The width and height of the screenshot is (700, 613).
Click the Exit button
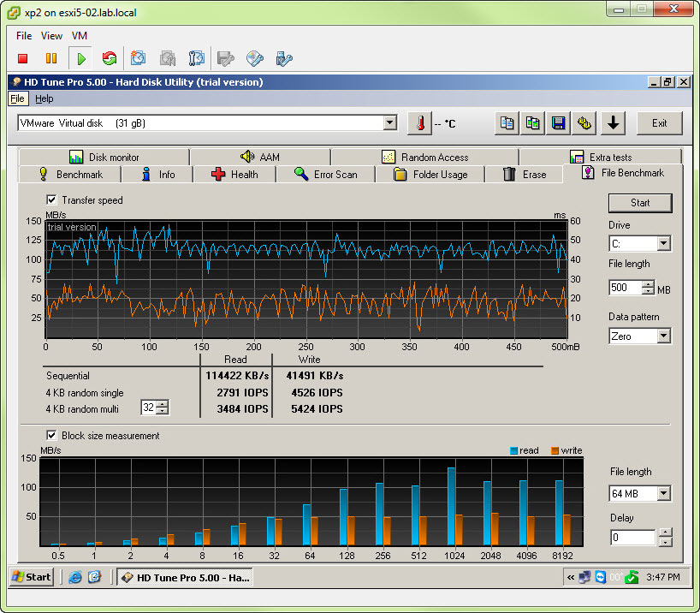(x=659, y=123)
